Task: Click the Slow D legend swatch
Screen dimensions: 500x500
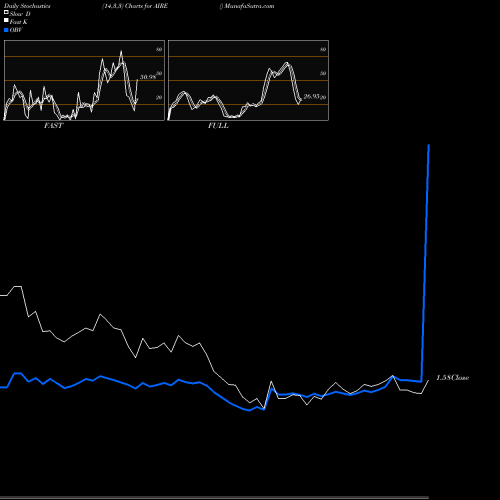Action: (x=6, y=12)
